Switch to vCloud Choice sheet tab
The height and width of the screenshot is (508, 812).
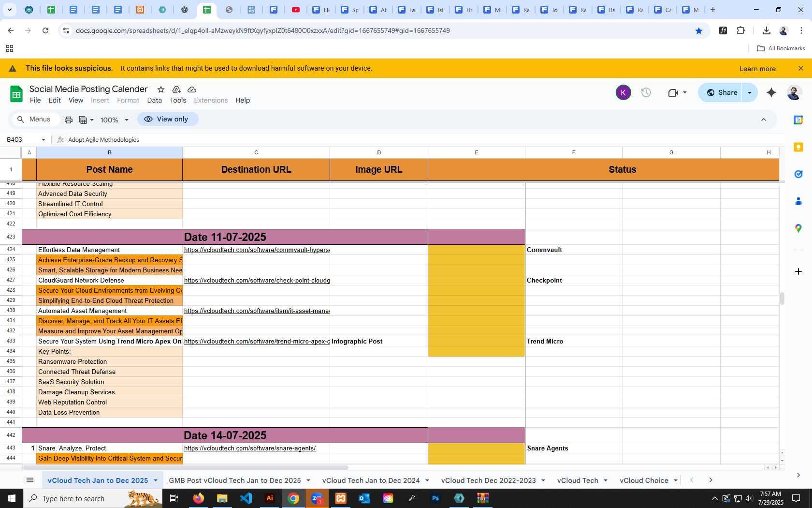pos(644,480)
